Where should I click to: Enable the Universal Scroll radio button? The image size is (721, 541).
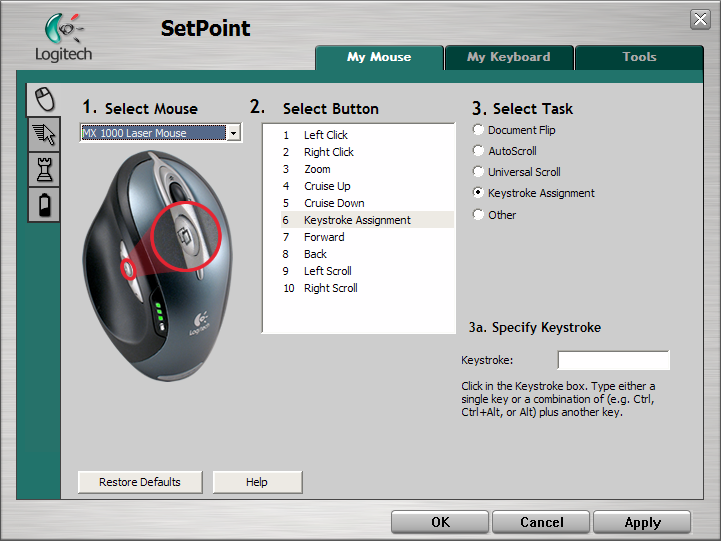click(x=479, y=172)
